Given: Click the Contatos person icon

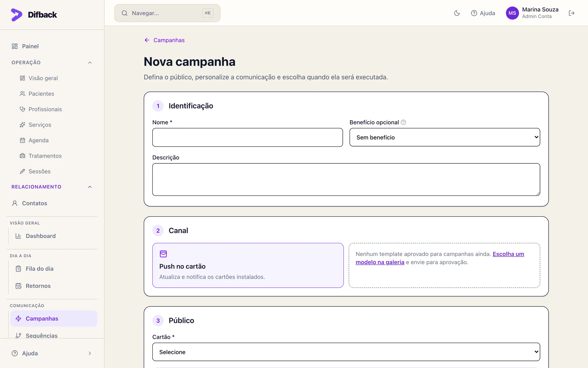Looking at the screenshot, I should 15,203.
